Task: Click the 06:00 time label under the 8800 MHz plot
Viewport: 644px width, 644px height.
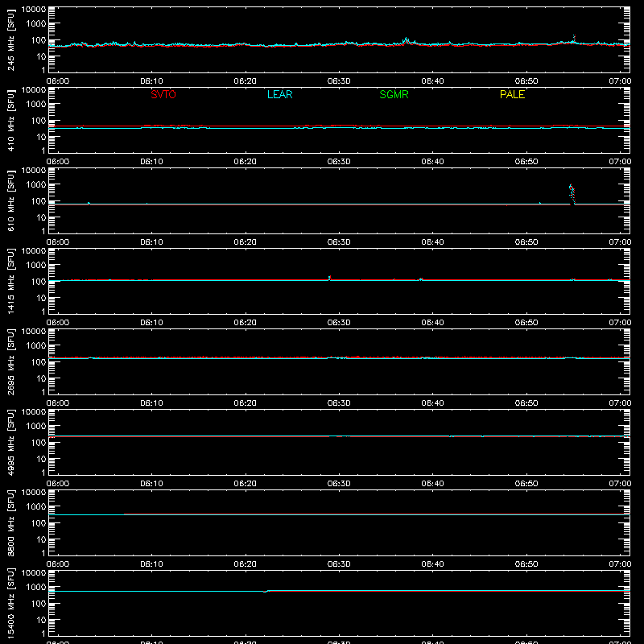Action: pos(58,564)
